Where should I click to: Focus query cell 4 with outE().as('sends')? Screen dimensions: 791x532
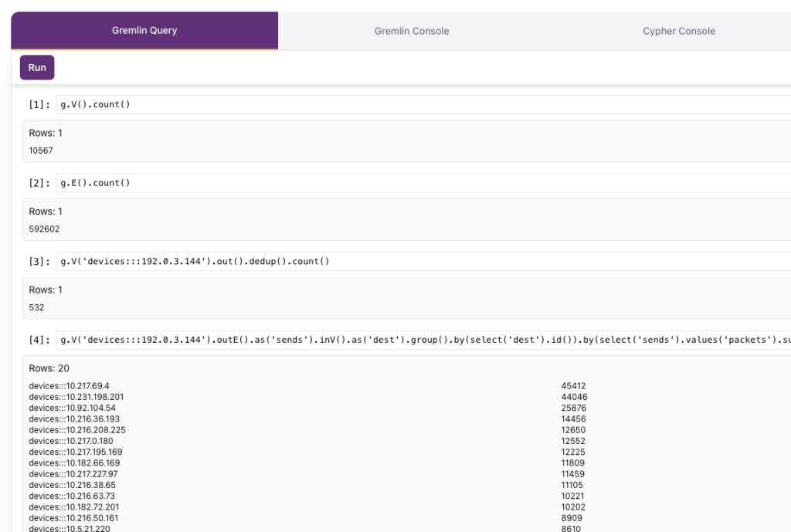[x=423, y=340]
